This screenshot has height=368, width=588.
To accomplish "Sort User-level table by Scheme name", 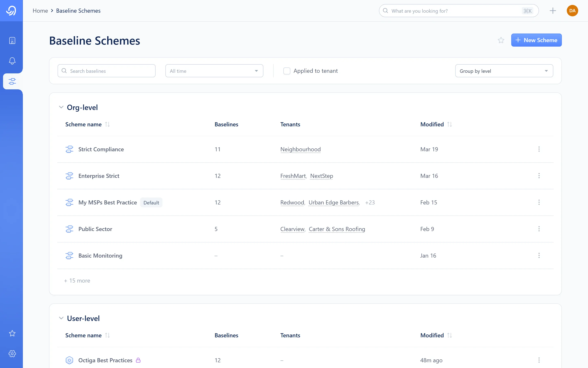I will [107, 335].
